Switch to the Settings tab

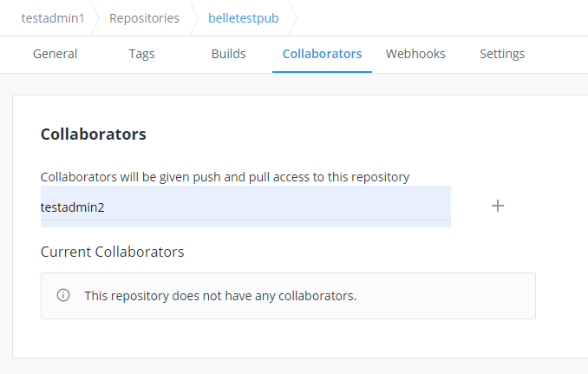[502, 54]
